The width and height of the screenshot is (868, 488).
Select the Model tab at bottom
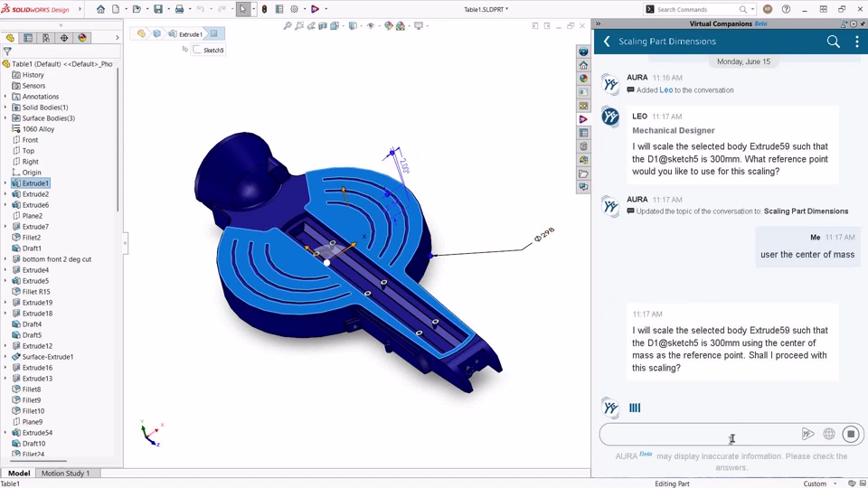click(x=19, y=473)
